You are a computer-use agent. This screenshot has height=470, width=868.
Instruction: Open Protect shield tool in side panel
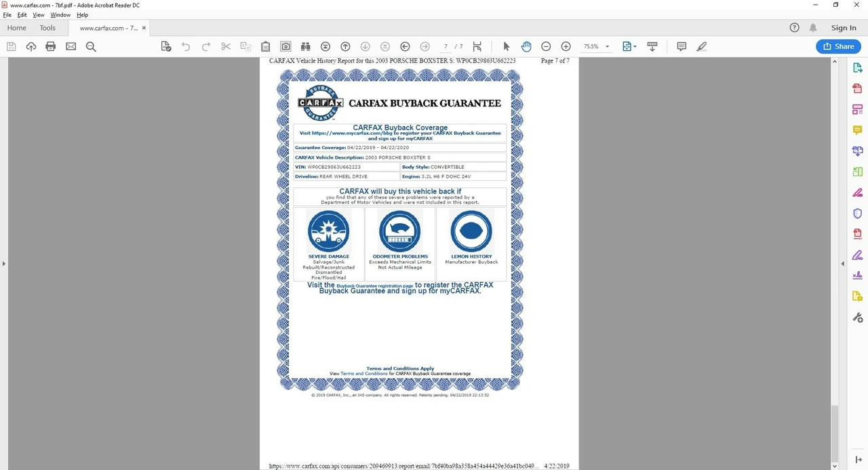coord(857,213)
